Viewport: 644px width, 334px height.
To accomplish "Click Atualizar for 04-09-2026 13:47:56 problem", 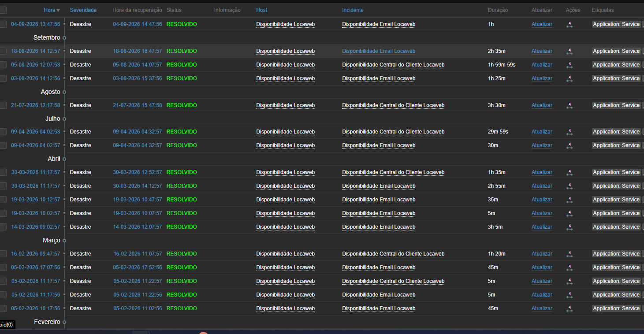I will click(542, 24).
